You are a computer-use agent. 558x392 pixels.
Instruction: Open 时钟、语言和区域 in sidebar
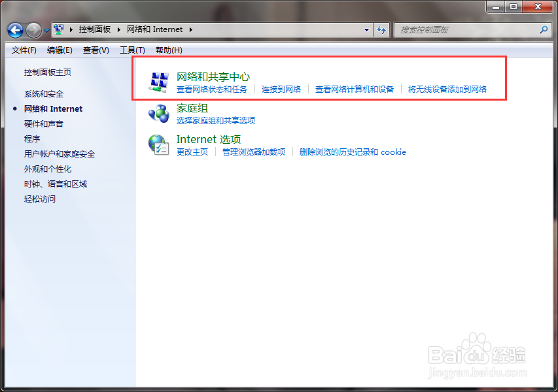[56, 184]
